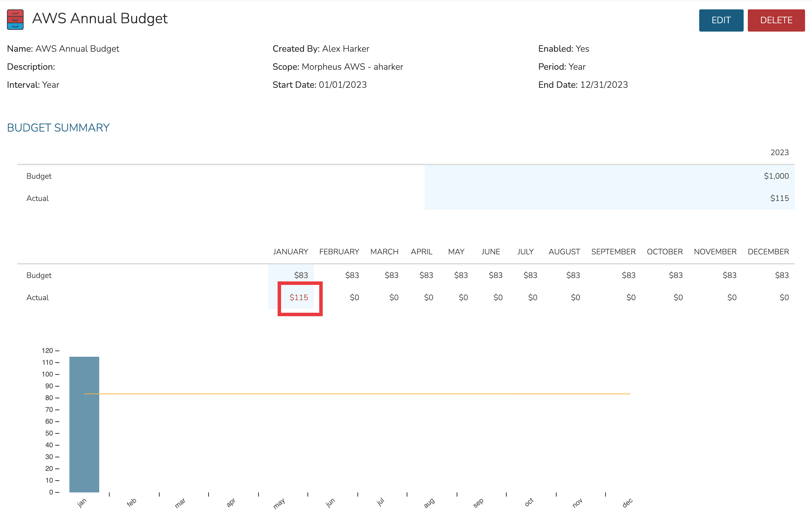Click the budget filing cabinet icon
This screenshot has width=812, height=524.
click(15, 19)
